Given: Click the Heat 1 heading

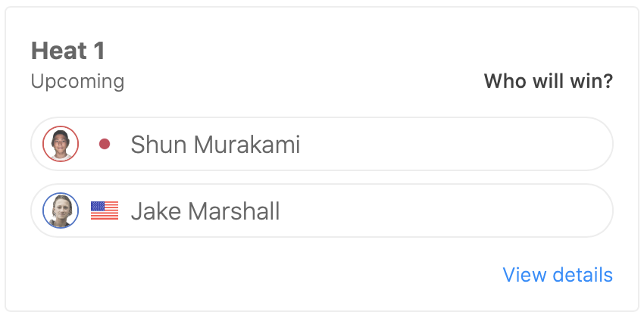Looking at the screenshot, I should (x=68, y=51).
